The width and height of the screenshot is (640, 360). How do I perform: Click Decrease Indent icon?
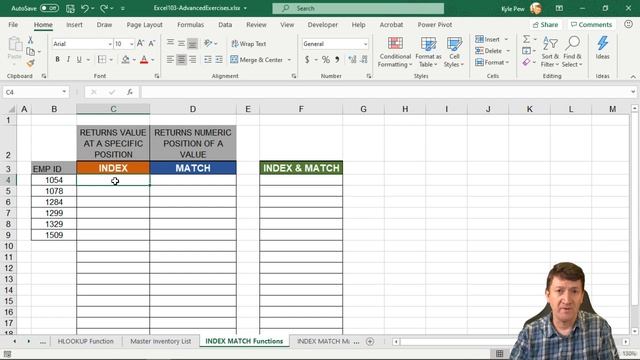click(208, 60)
